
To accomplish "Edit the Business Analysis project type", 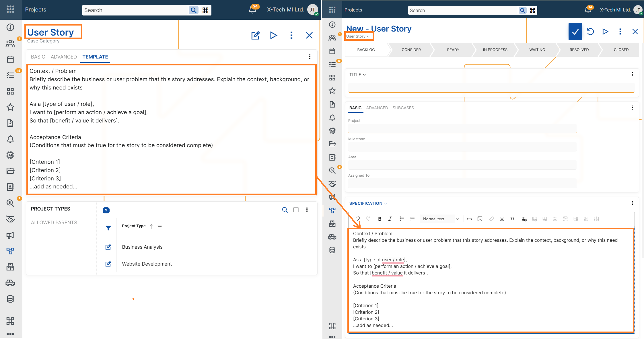I will (108, 247).
